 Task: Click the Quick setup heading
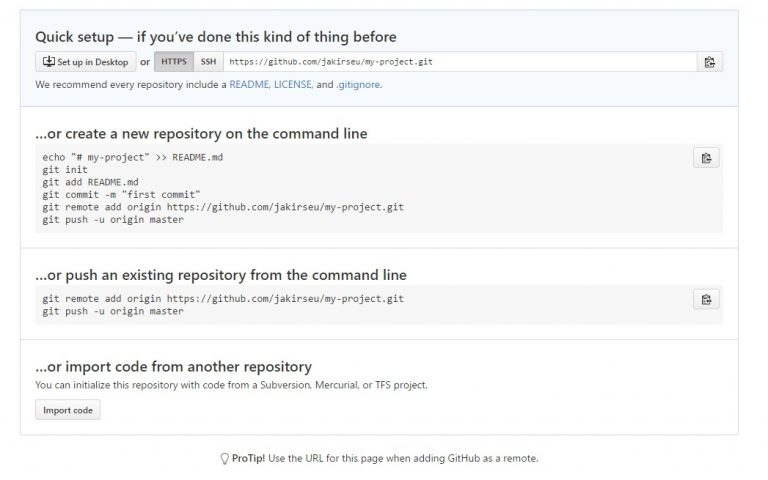pos(216,37)
